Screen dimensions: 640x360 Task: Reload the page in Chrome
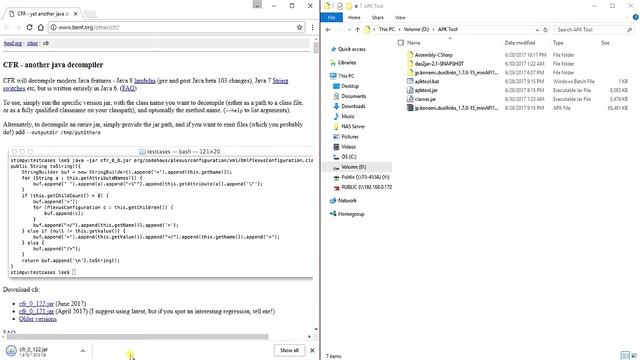(29, 27)
